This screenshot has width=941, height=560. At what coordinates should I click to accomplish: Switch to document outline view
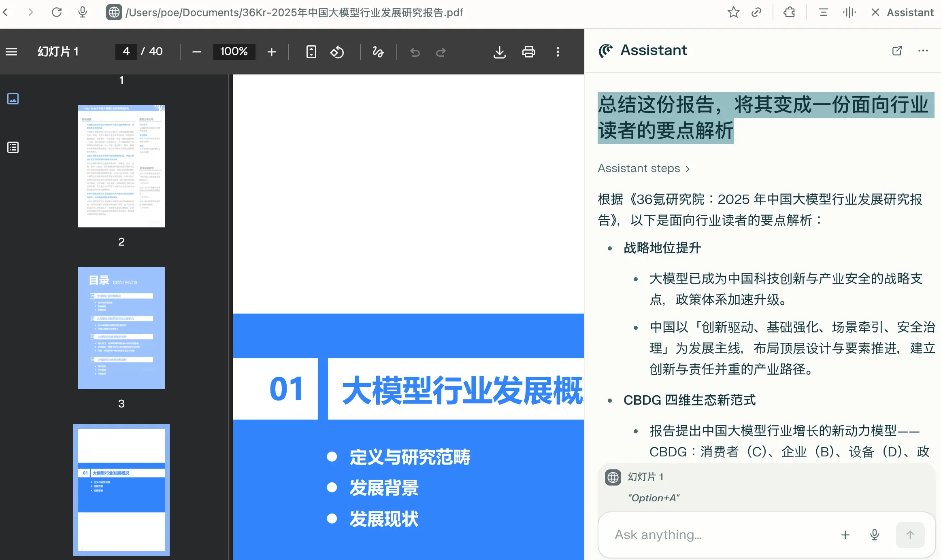pyautogui.click(x=13, y=147)
